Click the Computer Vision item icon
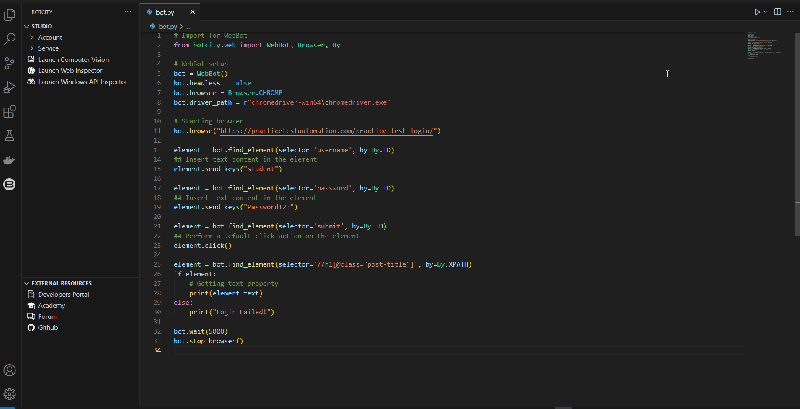Image resolution: width=800 pixels, height=409 pixels. [x=31, y=60]
